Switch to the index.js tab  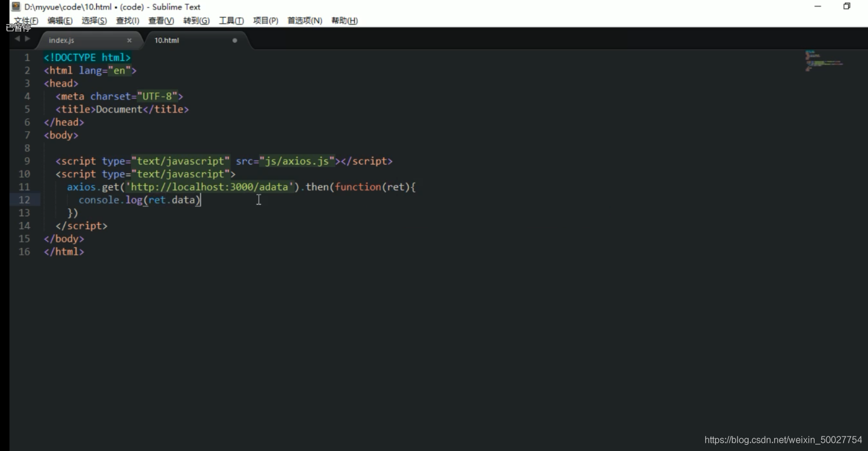(x=61, y=41)
